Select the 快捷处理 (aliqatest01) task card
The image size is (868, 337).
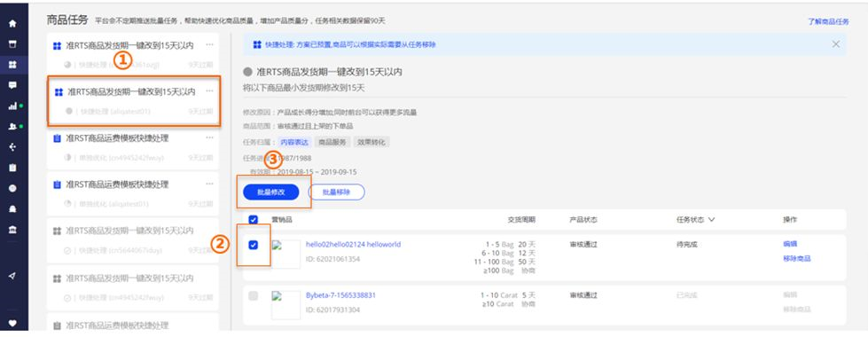(x=134, y=101)
